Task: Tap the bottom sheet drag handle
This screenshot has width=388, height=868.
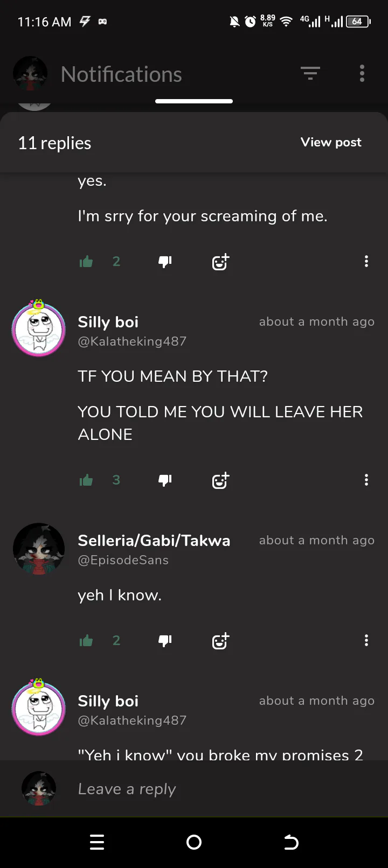Action: tap(194, 101)
